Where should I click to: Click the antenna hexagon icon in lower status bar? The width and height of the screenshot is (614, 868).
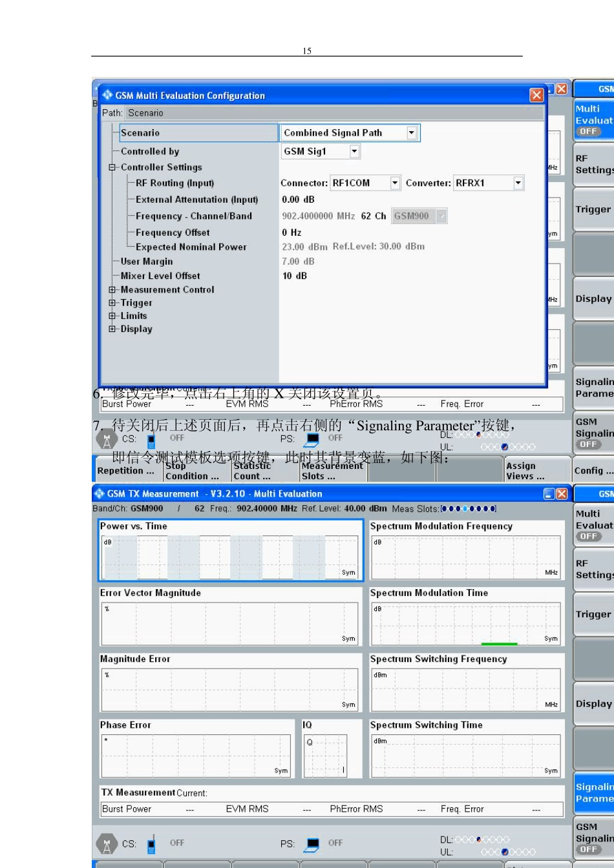[107, 844]
